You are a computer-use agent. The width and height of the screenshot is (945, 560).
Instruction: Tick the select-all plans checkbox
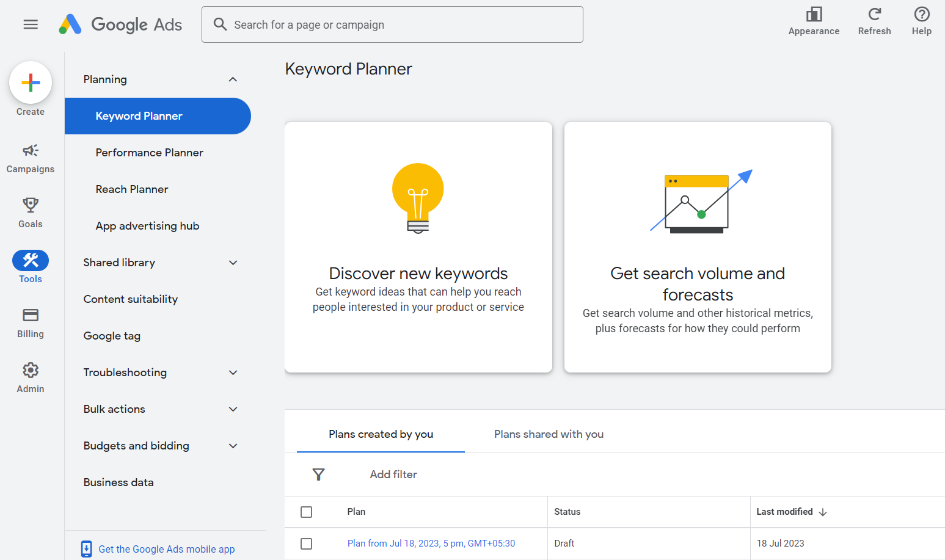pyautogui.click(x=307, y=512)
